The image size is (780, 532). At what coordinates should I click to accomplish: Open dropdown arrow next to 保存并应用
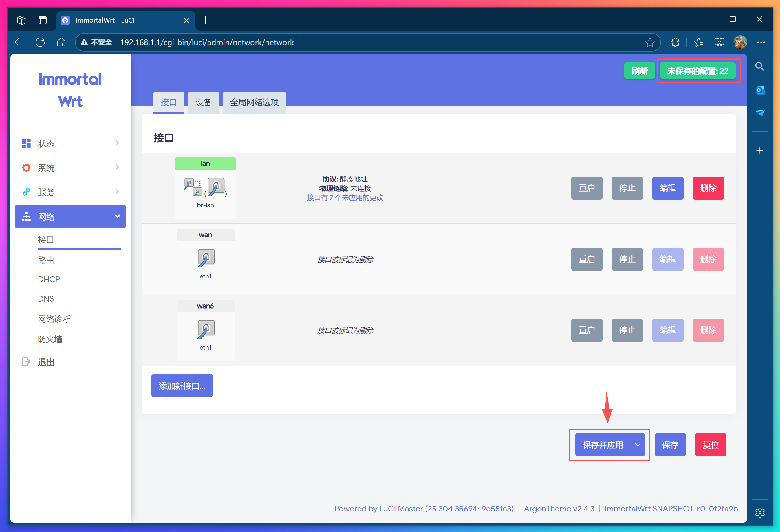638,445
